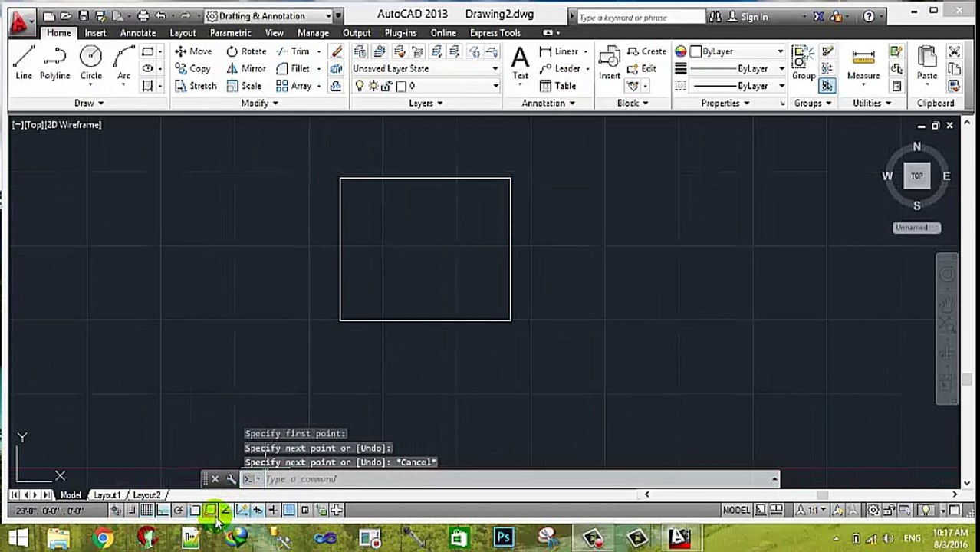Select the Polyline tool
The image size is (980, 552).
(54, 63)
